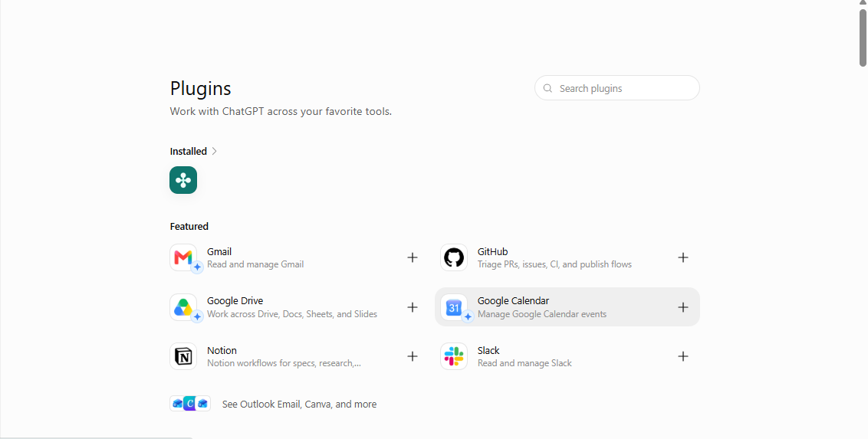The height and width of the screenshot is (439, 868).
Task: Add the Google Calendar plugin with its plus button
Action: pyautogui.click(x=683, y=307)
